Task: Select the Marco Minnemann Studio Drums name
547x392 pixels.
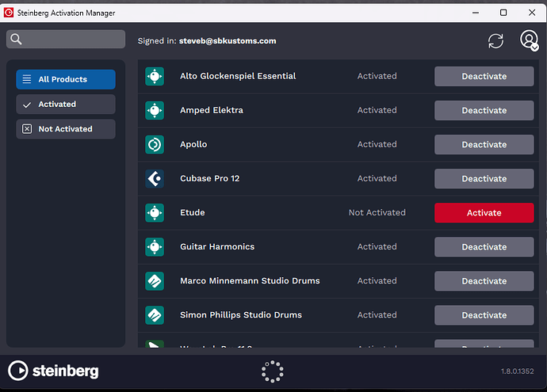Action: pyautogui.click(x=250, y=281)
